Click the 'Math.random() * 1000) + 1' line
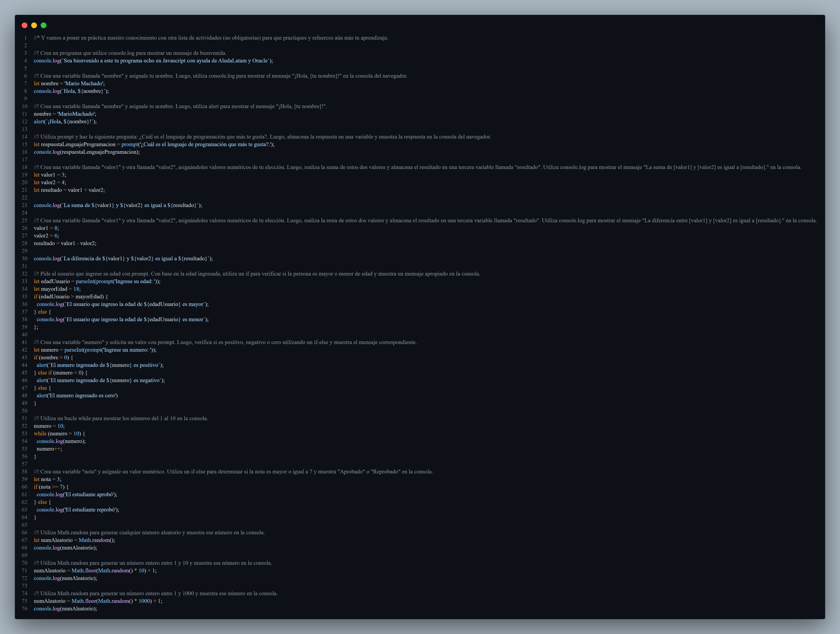The image size is (840, 634). click(98, 601)
